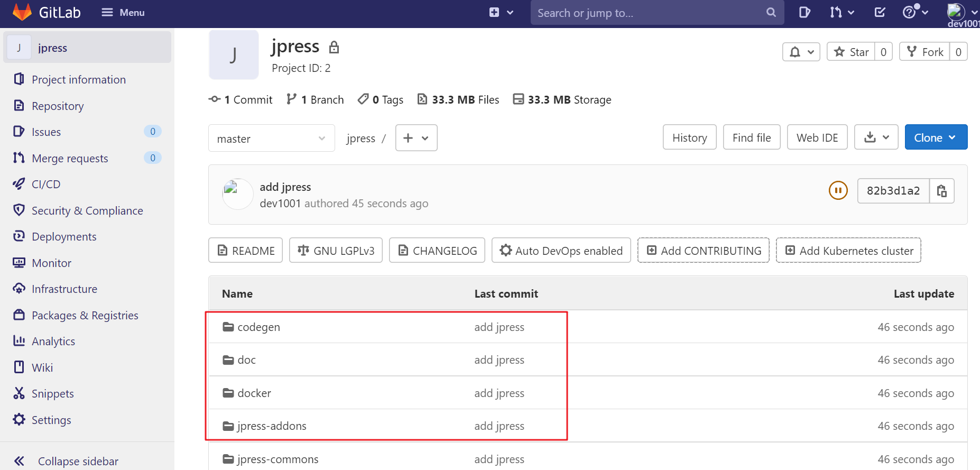This screenshot has width=980, height=470.
Task: Open the notification bell dropdown
Action: 801,52
